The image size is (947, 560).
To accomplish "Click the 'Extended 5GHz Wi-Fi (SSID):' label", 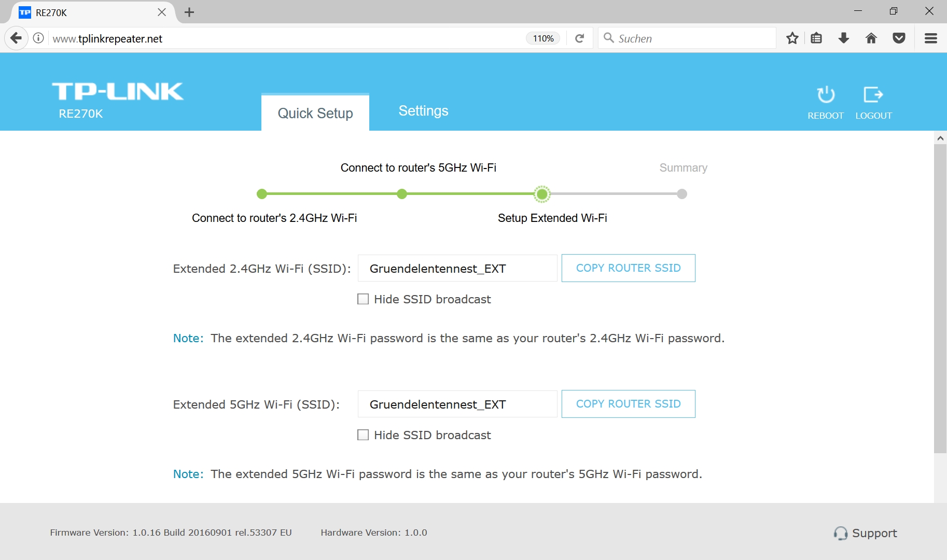I will click(256, 404).
